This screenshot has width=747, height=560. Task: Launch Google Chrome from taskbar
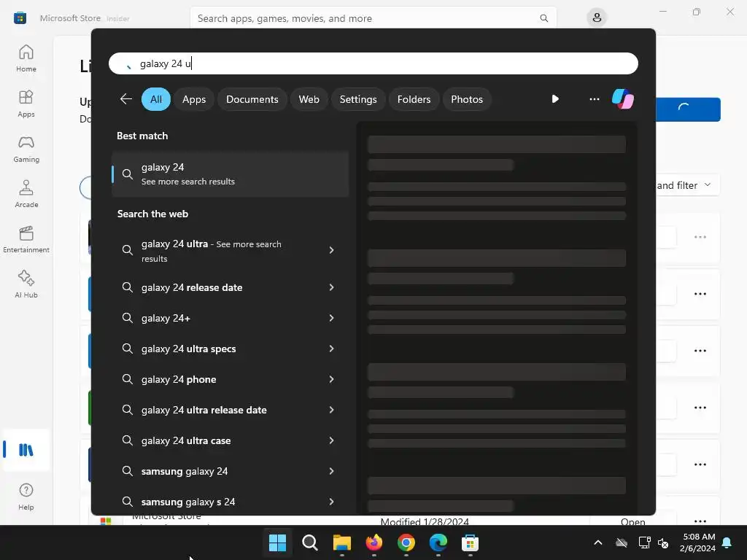(x=406, y=542)
